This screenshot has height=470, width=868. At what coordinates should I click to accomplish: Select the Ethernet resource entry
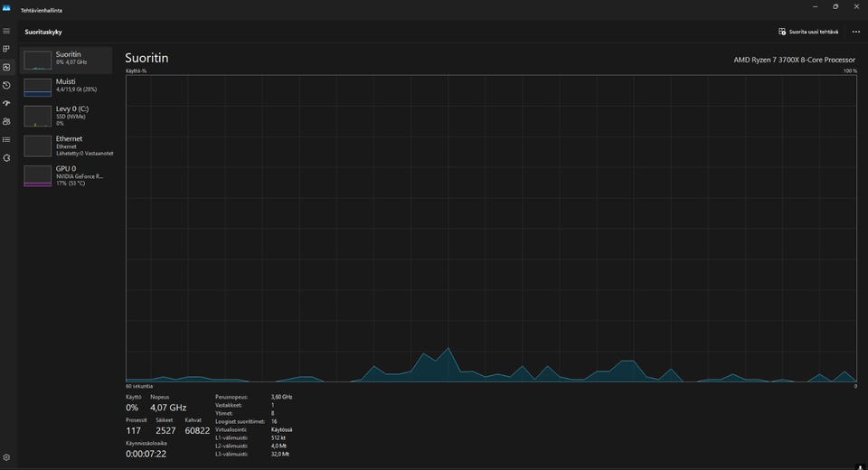coord(66,146)
